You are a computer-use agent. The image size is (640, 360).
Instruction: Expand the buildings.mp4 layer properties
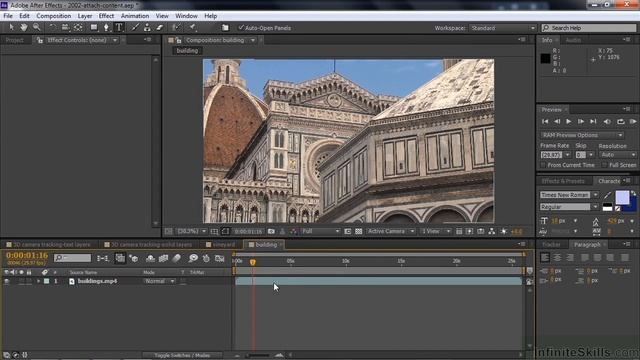click(38, 281)
